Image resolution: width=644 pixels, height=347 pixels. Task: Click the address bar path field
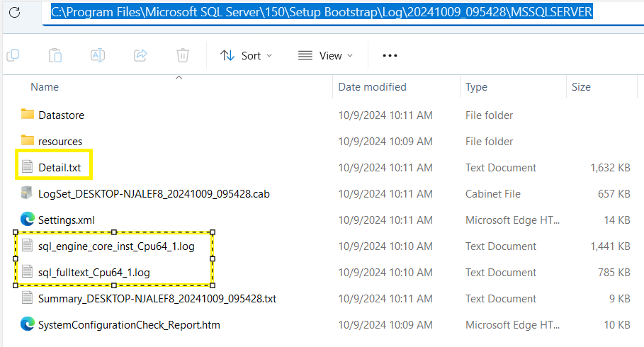(342, 12)
